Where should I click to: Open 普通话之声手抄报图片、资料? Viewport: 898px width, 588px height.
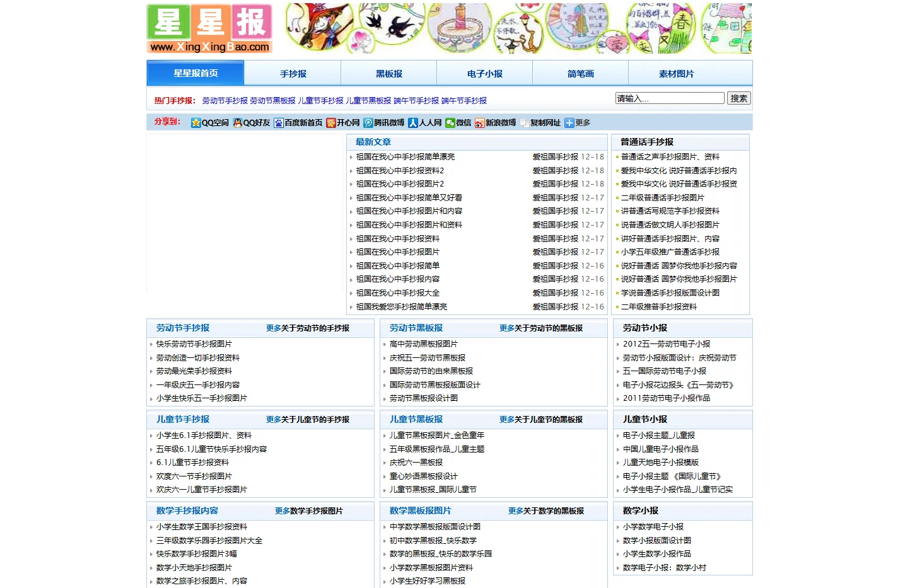[670, 157]
